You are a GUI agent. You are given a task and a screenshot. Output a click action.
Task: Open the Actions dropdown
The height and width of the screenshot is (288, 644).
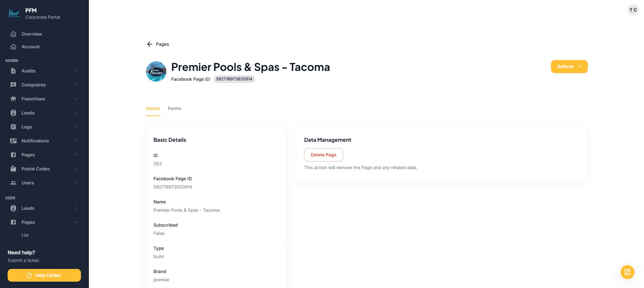point(569,67)
